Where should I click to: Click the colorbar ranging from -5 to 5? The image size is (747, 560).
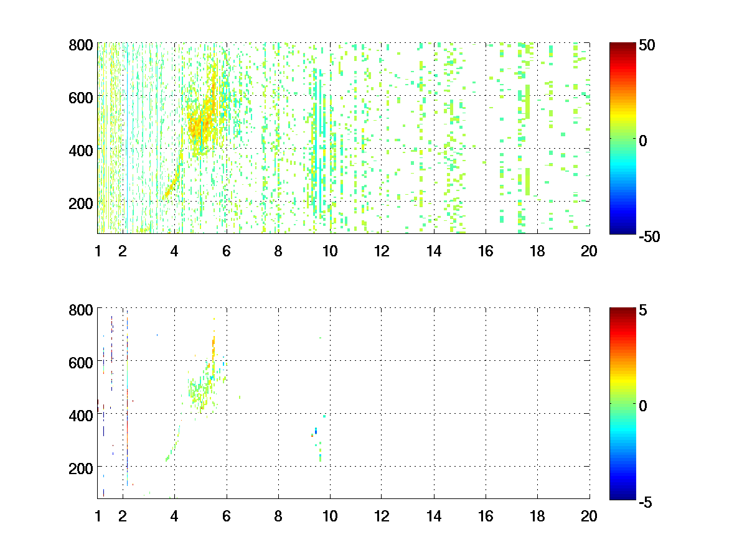(623, 403)
